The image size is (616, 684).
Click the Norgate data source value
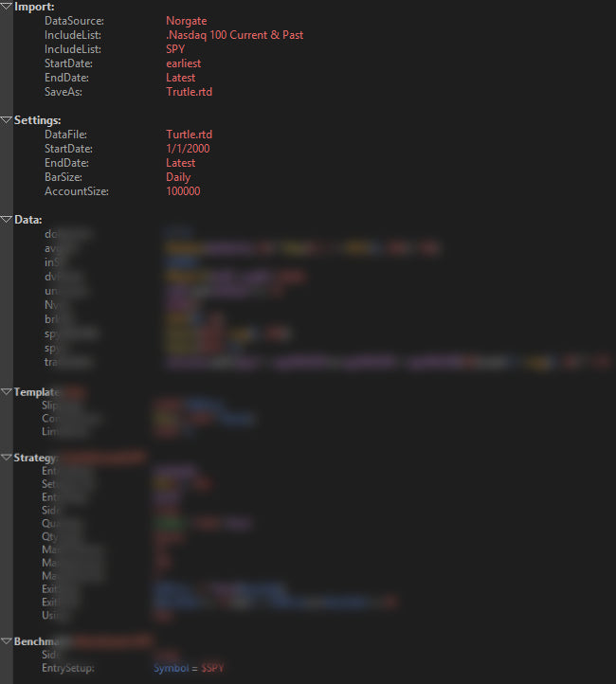pyautogui.click(x=187, y=21)
